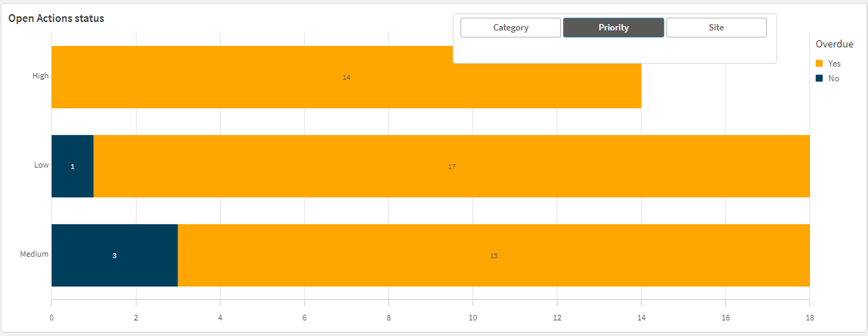Select the Low bar's orange segment
The width and height of the screenshot is (868, 336).
click(x=451, y=166)
